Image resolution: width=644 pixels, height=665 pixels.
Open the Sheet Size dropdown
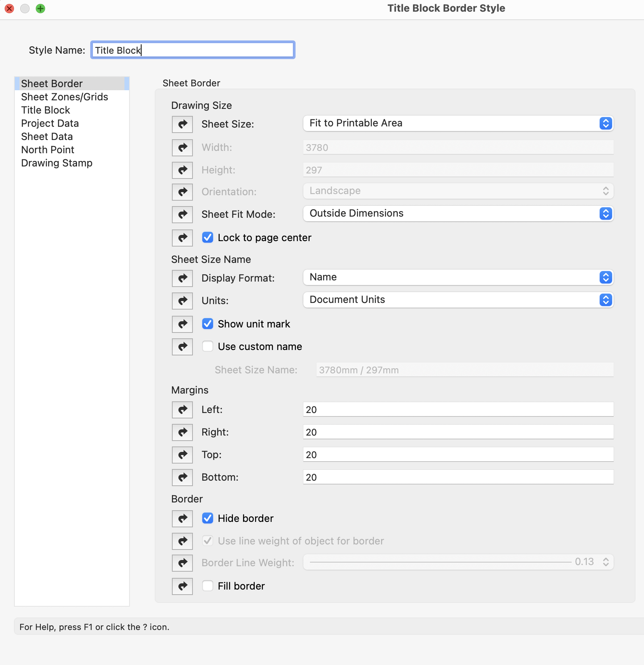tap(458, 123)
